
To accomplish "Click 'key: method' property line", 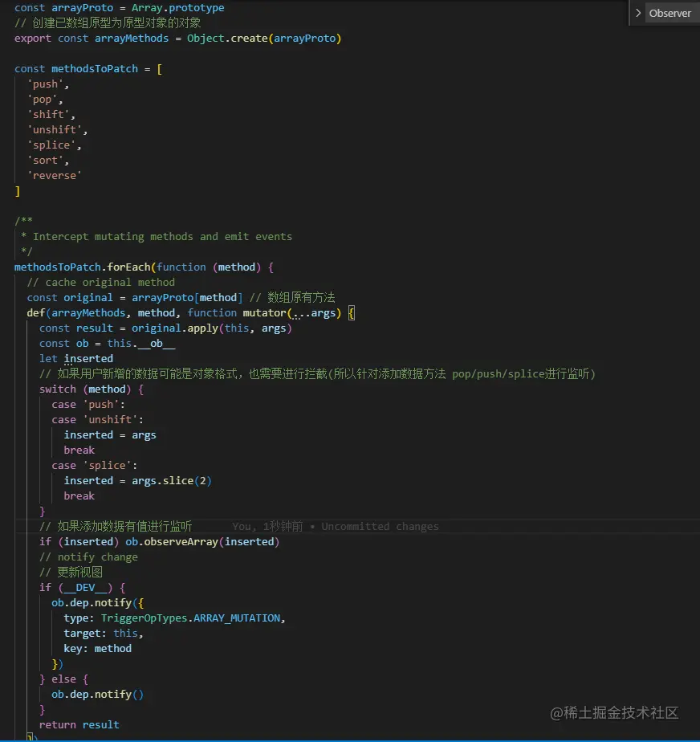I will 97,649.
